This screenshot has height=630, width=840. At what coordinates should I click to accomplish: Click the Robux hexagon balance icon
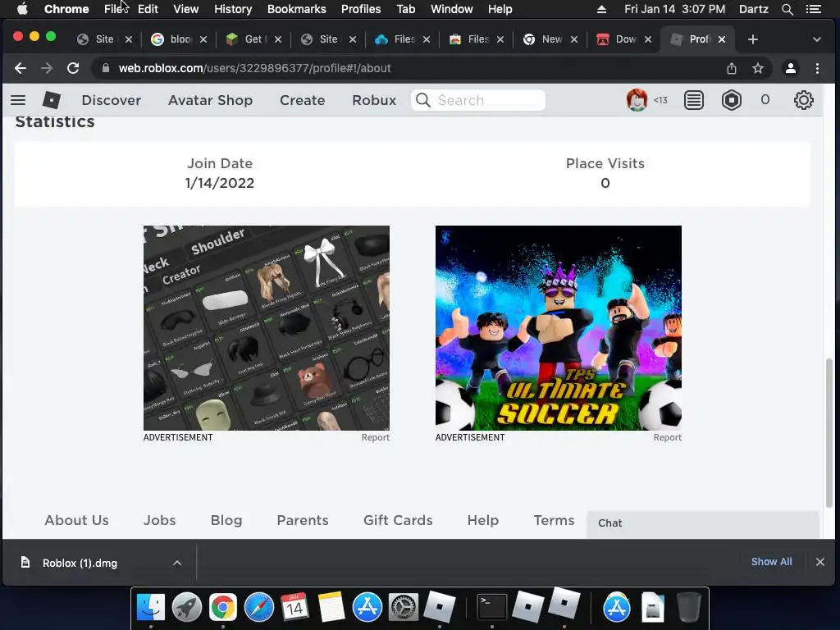pyautogui.click(x=731, y=100)
